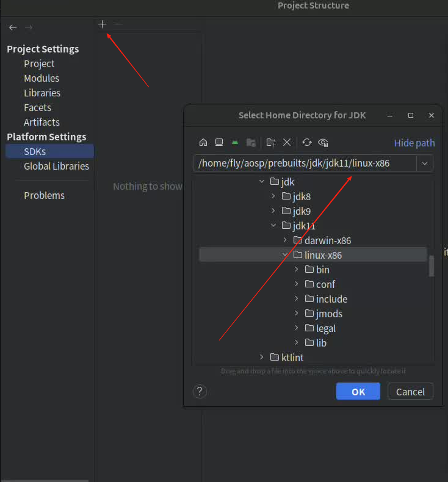The width and height of the screenshot is (448, 482).
Task: Expand the jdk8 folder
Action: point(273,196)
